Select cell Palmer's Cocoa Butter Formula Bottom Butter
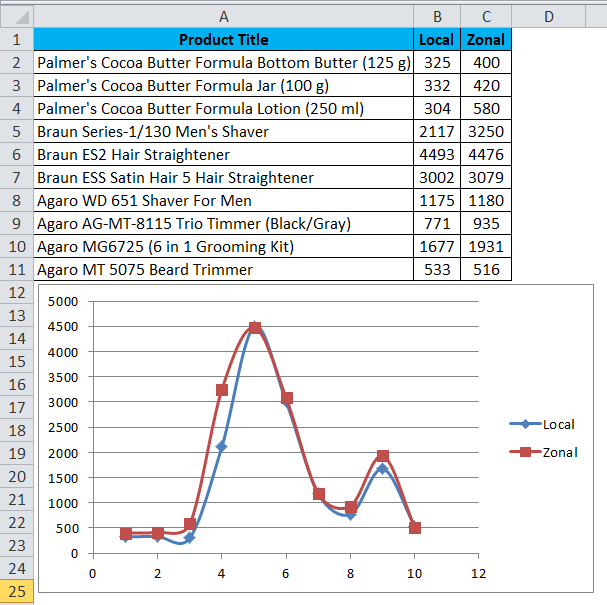 224,63
